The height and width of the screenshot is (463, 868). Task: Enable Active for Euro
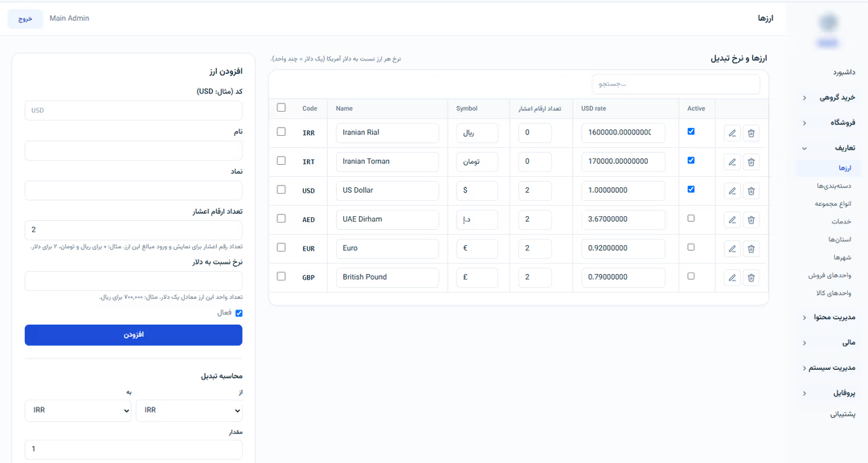pos(691,247)
